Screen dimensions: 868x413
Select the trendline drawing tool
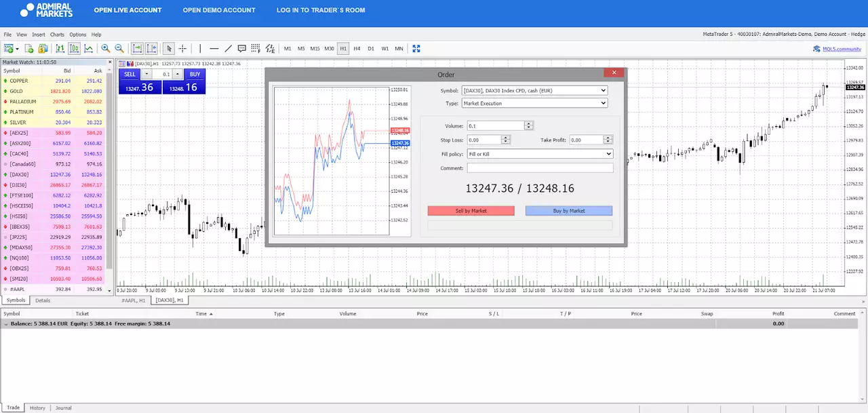(x=229, y=48)
